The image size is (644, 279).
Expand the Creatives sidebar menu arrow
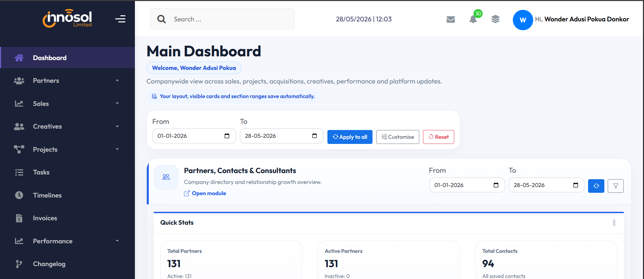click(117, 127)
